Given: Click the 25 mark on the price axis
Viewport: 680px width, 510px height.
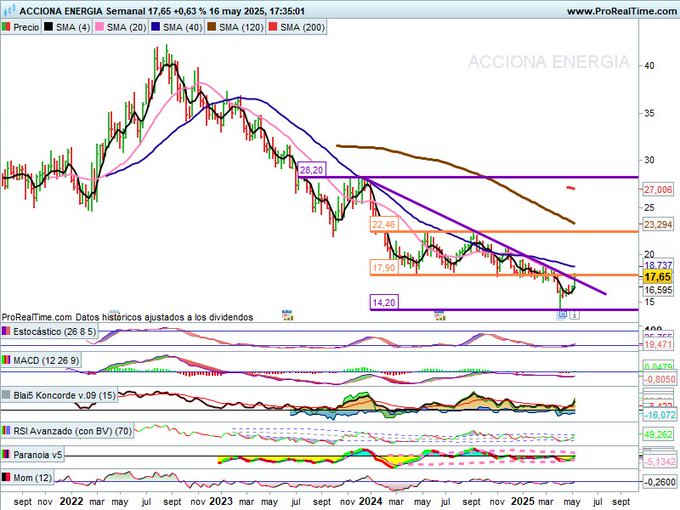Looking at the screenshot, I should coord(649,208).
